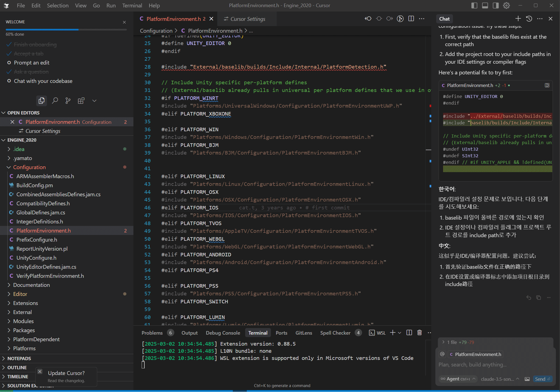Collapse the Configuration folder
The image size is (560, 392).
[29, 167]
